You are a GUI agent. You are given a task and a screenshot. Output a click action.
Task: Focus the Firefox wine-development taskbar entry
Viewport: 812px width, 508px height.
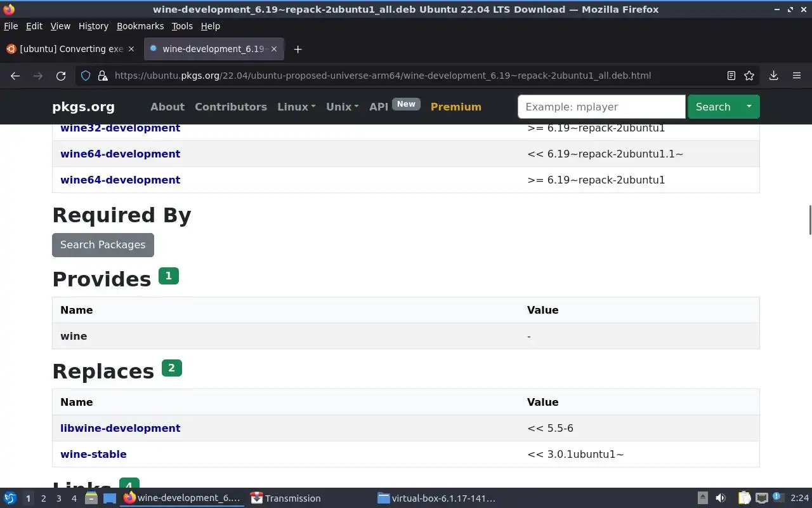[x=183, y=498]
